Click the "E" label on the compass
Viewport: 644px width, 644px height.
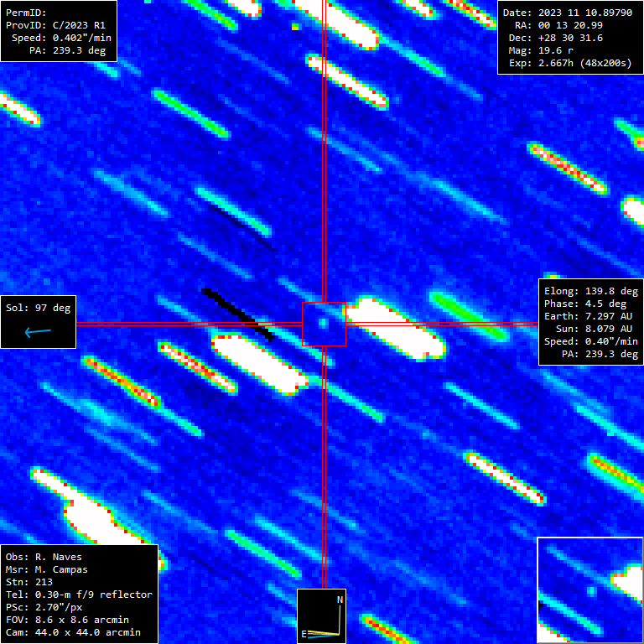(304, 634)
